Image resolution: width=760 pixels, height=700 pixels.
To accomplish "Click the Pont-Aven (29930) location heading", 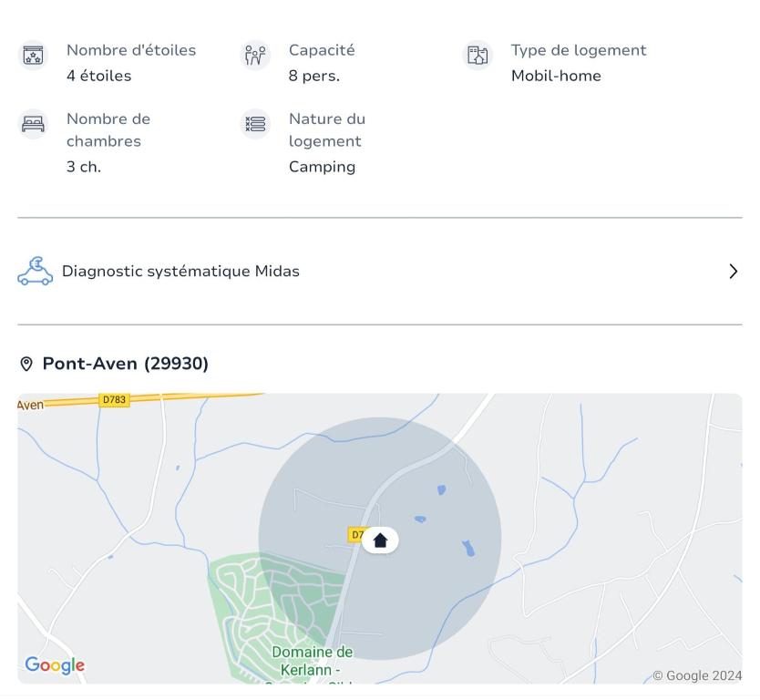I will click(x=125, y=364).
